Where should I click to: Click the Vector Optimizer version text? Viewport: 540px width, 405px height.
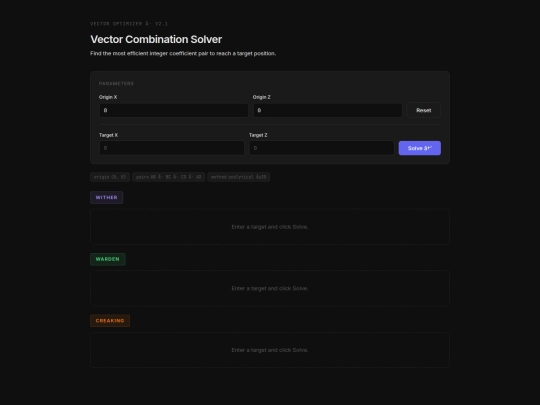coord(129,24)
